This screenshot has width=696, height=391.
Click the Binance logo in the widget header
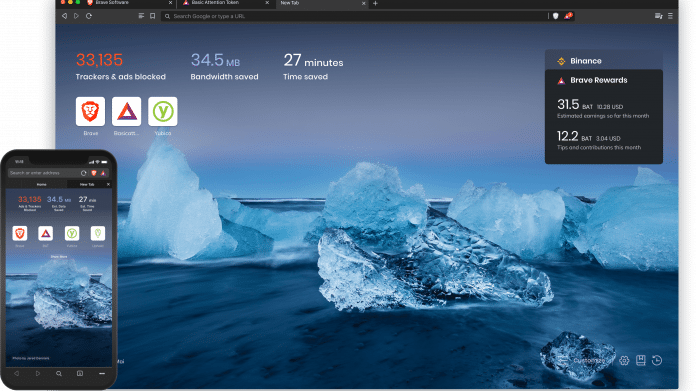[x=561, y=61]
